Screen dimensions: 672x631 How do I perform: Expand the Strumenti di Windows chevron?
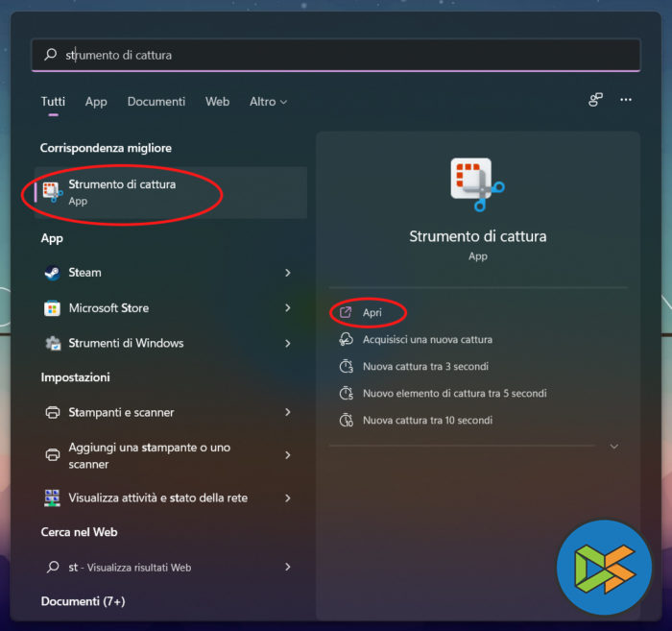[x=288, y=344]
